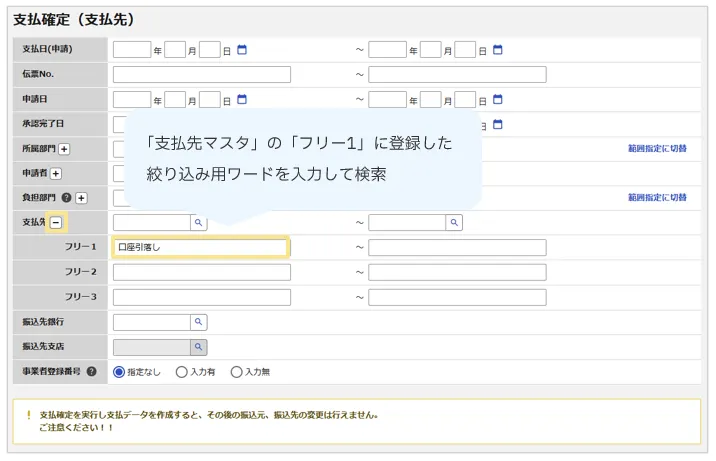Click search icon next to 振込先銀行

tap(198, 322)
